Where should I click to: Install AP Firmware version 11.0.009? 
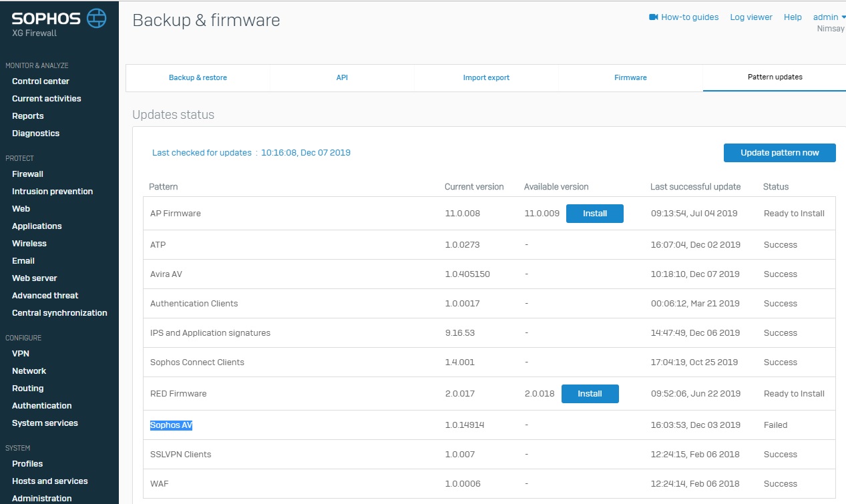tap(595, 214)
